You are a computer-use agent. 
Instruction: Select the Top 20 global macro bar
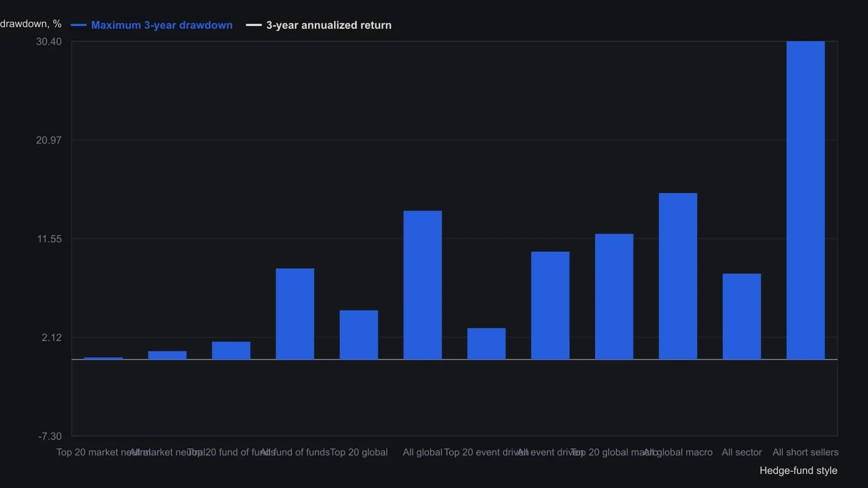pyautogui.click(x=614, y=297)
